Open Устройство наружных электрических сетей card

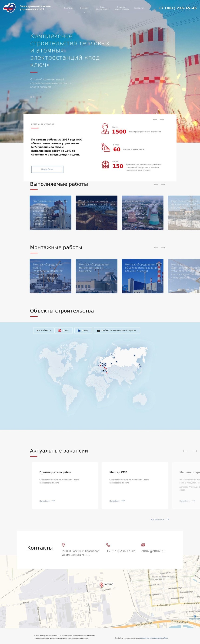tap(97, 212)
